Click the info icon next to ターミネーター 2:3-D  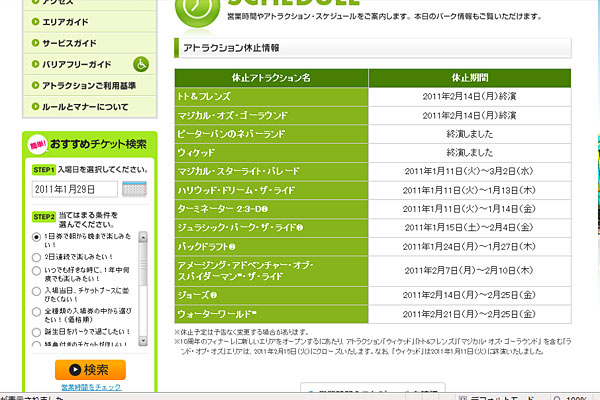[265, 209]
